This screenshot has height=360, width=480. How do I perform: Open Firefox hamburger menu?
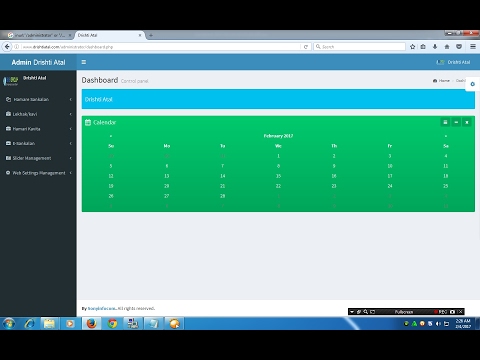pos(473,47)
